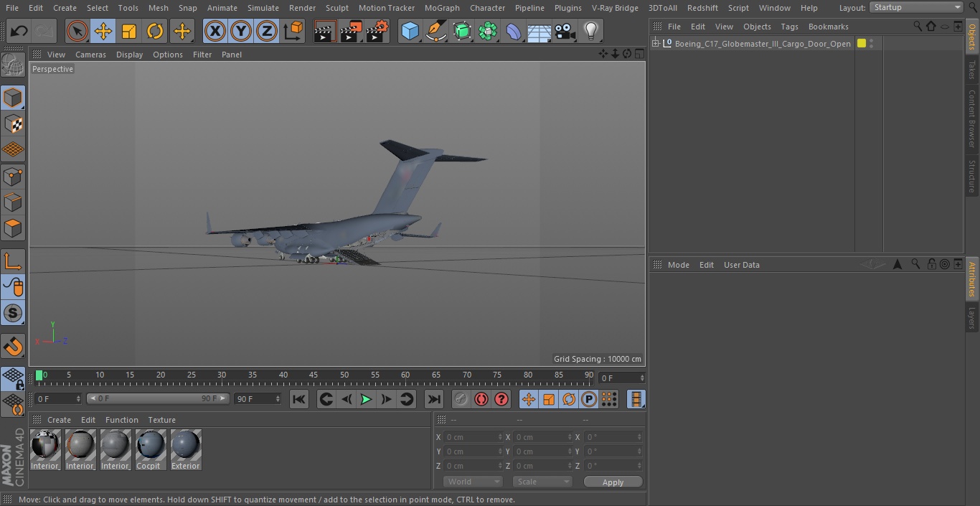Switch the coordinate system cube icon

[x=293, y=31]
